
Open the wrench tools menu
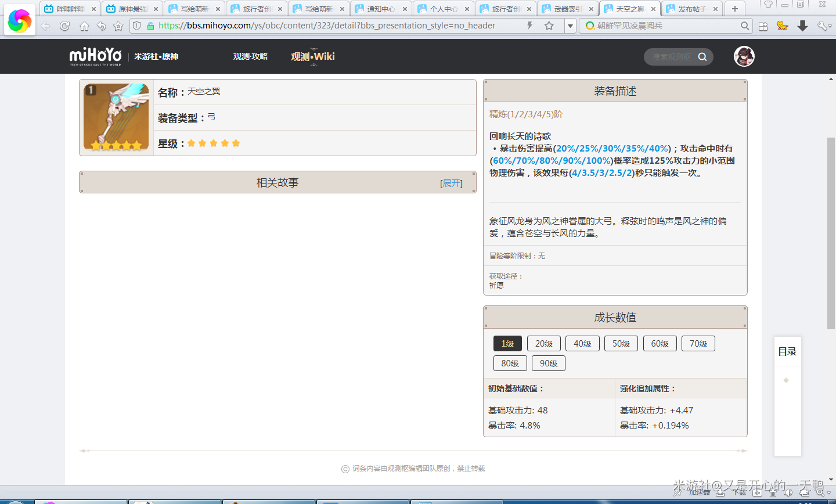(x=823, y=26)
